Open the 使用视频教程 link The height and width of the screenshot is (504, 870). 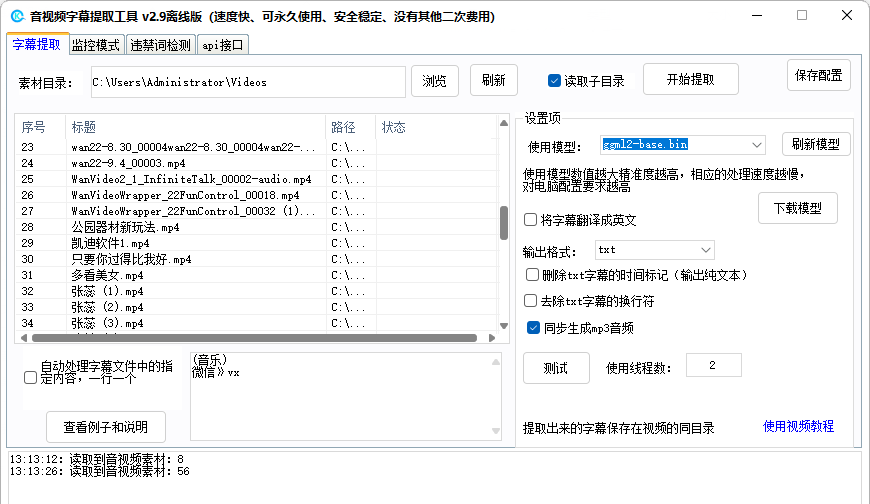pos(798,426)
